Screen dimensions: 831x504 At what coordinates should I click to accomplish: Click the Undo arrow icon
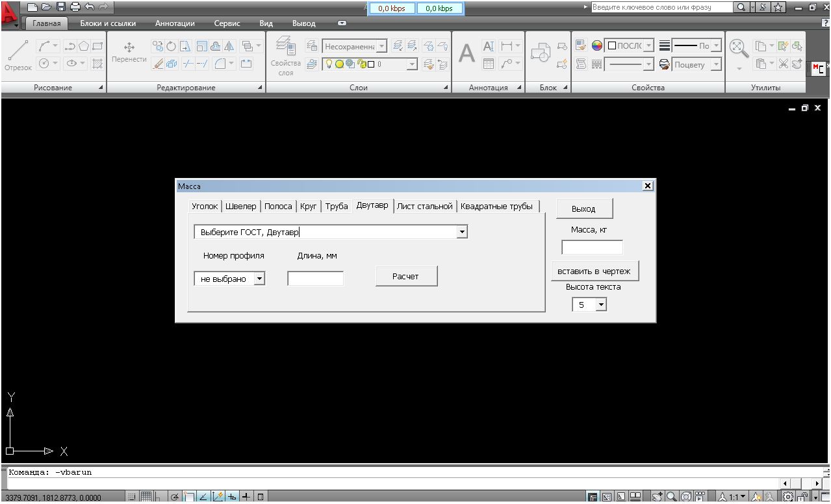click(x=89, y=7)
